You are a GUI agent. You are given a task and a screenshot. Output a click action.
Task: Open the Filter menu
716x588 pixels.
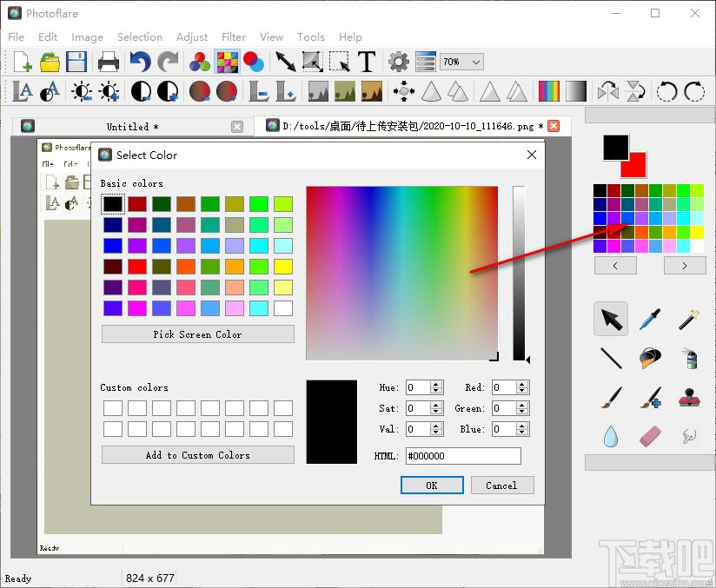234,37
